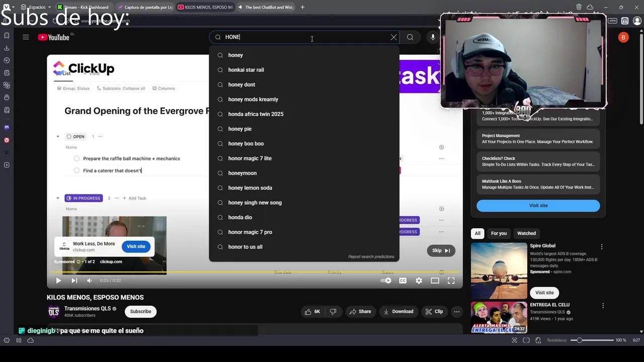644x362 pixels.
Task: Collapse the OPEN task group arrow
Action: tap(58, 137)
